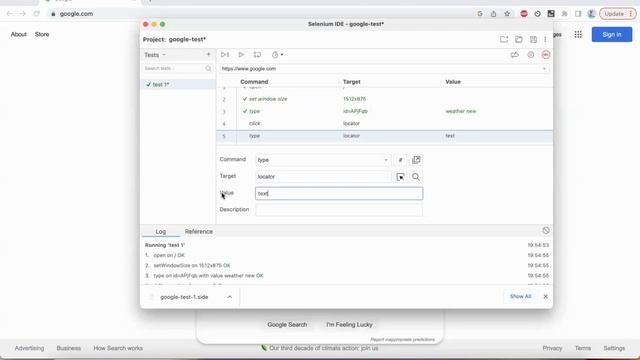
Task: Open the step-over debug control
Action: (257, 55)
